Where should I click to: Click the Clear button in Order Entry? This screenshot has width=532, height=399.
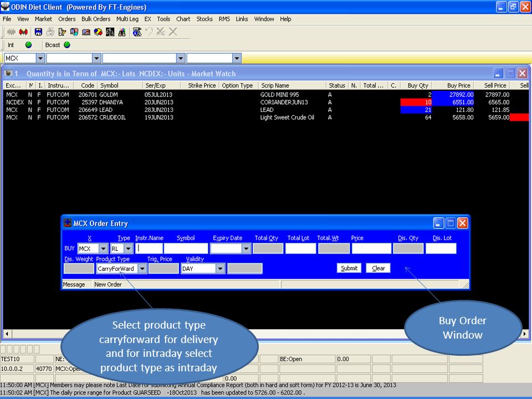[x=378, y=268]
